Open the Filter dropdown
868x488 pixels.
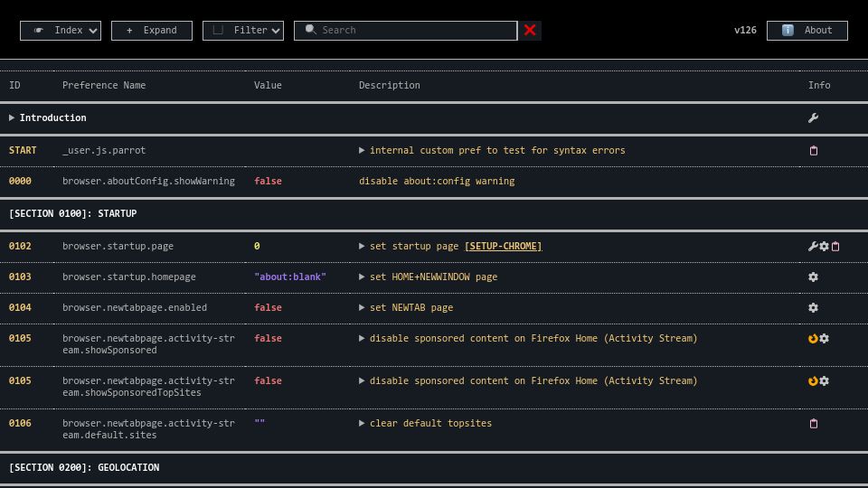click(x=243, y=31)
